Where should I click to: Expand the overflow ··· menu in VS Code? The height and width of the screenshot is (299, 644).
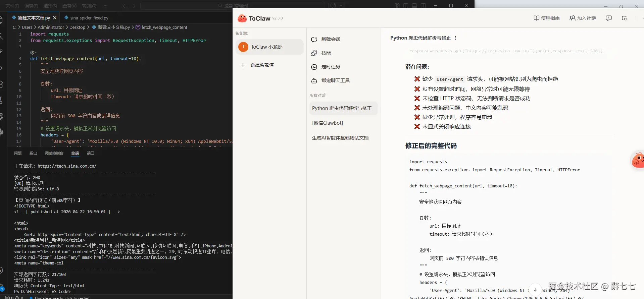coord(105,6)
